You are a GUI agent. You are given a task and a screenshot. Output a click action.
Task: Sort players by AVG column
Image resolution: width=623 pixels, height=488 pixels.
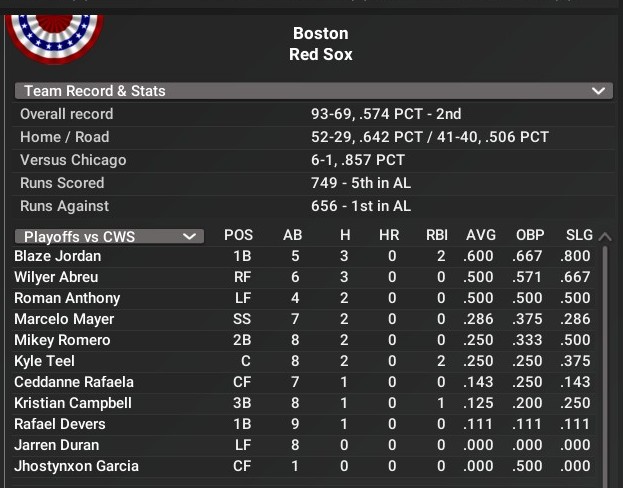(481, 236)
